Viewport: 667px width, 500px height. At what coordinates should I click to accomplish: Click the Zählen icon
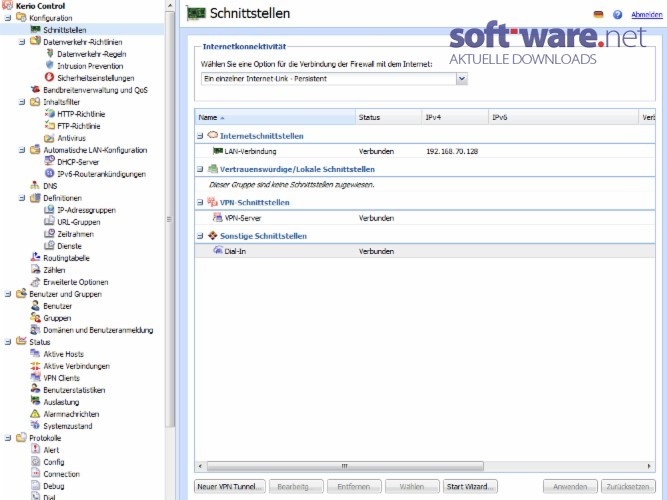[35, 270]
